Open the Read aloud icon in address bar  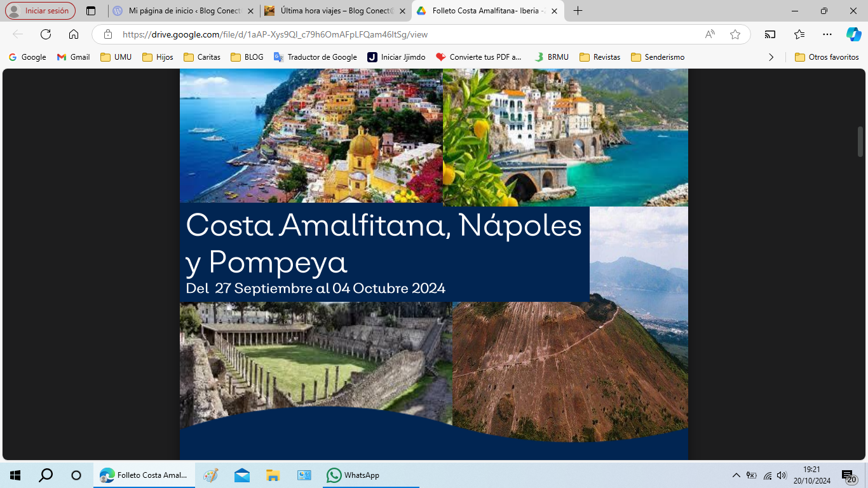point(710,34)
